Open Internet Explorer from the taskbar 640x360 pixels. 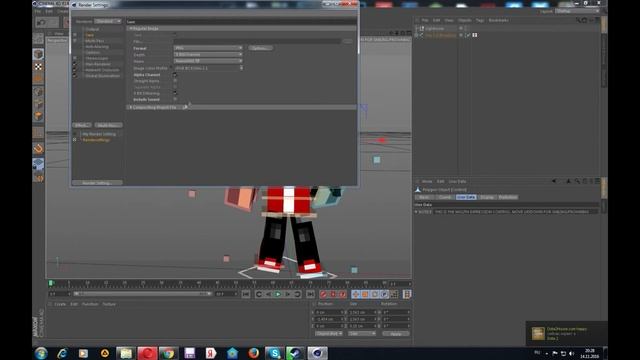tap(62, 353)
